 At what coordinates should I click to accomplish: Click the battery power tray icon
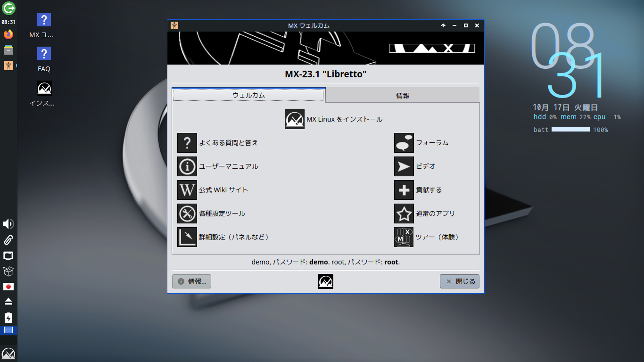coord(8,317)
